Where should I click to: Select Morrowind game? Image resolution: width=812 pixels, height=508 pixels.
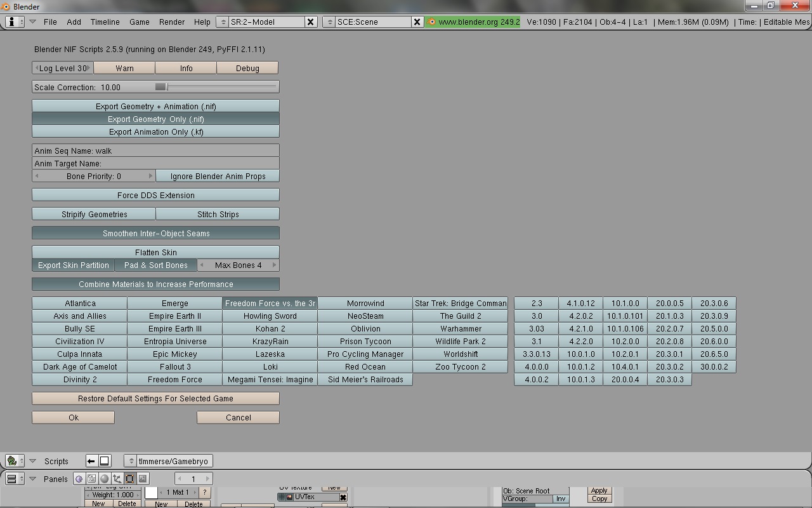click(365, 303)
